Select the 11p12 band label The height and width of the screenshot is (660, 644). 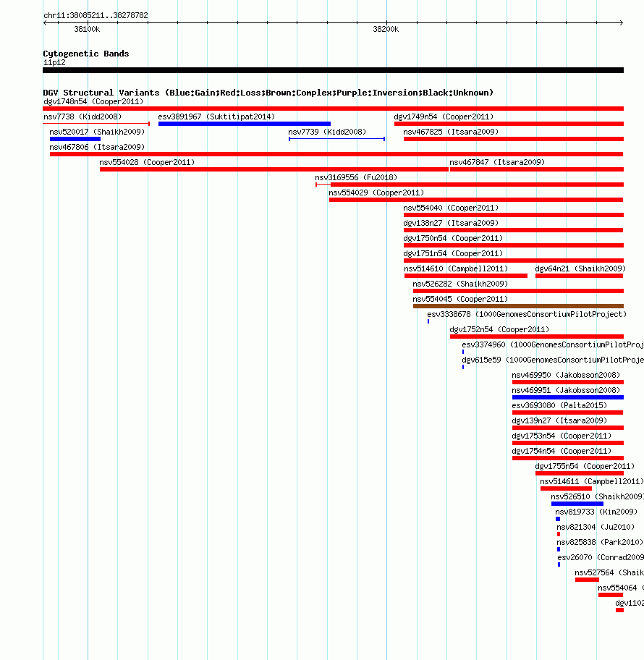click(x=54, y=62)
